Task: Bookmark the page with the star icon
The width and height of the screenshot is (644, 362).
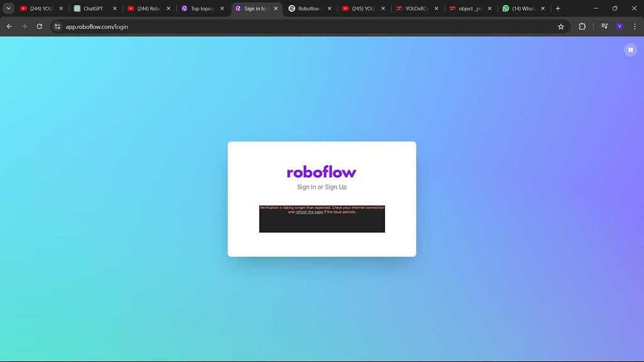Action: click(561, 26)
